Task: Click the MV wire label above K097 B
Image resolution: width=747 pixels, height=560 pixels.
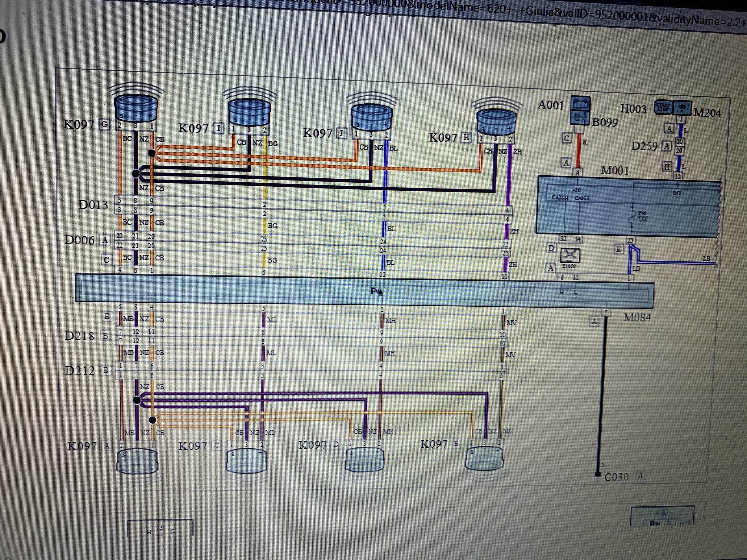Action: [x=507, y=431]
